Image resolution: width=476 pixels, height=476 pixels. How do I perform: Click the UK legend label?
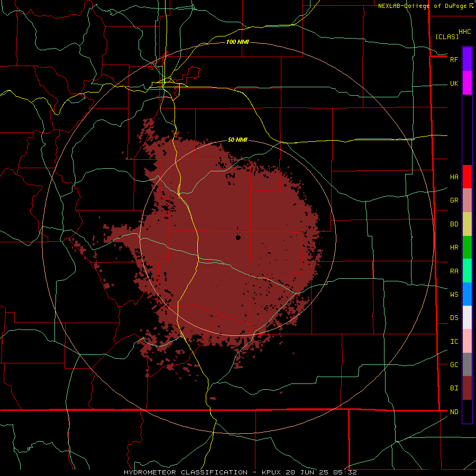(x=454, y=84)
